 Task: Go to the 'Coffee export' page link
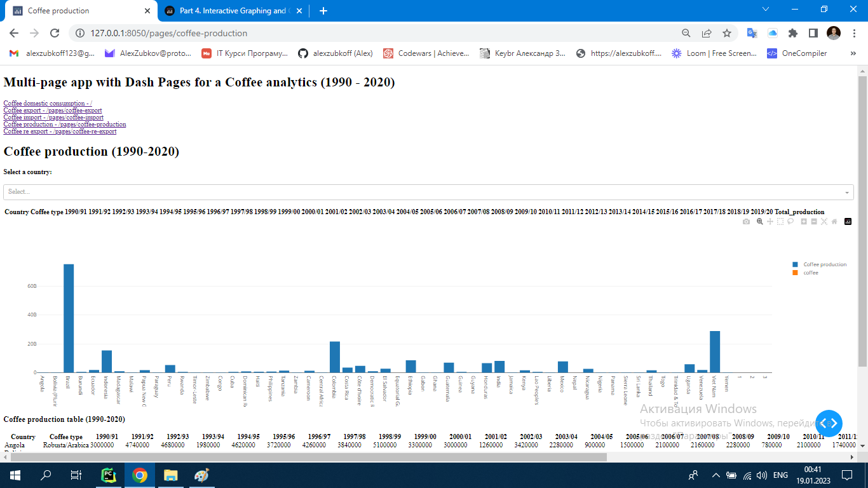click(x=53, y=111)
